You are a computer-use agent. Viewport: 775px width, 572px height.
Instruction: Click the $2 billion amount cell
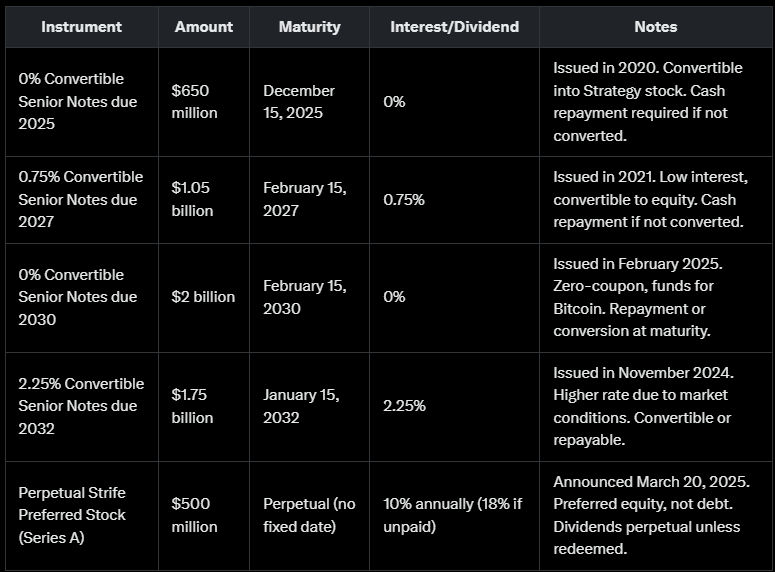pos(203,297)
